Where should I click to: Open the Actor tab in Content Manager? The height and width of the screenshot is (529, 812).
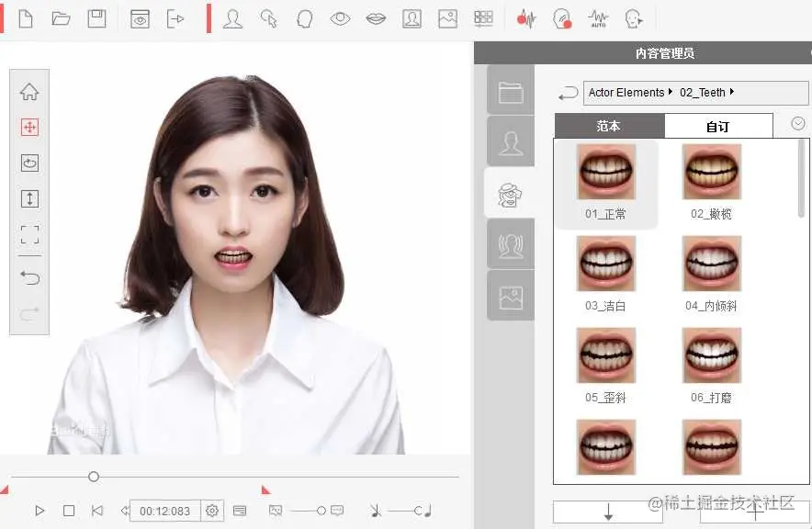tap(511, 141)
